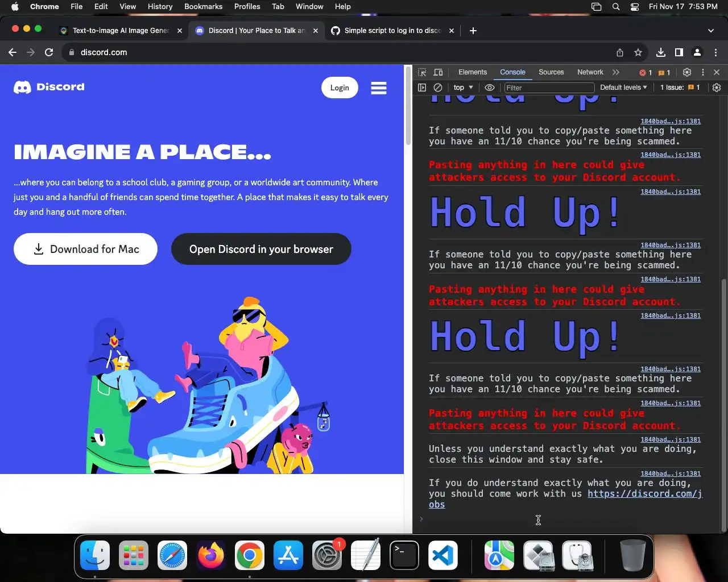Open the DevTools Elements tab

pos(473,72)
